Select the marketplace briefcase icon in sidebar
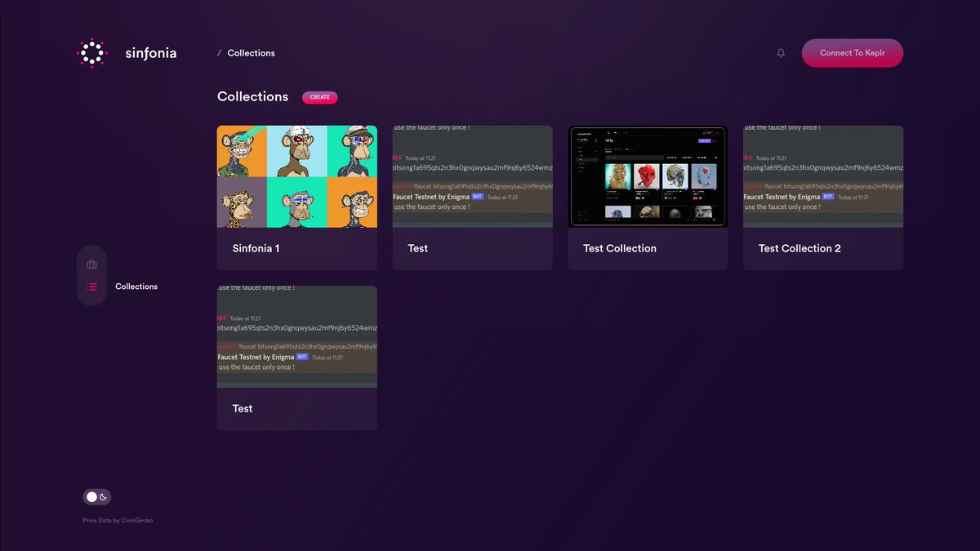The width and height of the screenshot is (980, 551). pyautogui.click(x=91, y=264)
